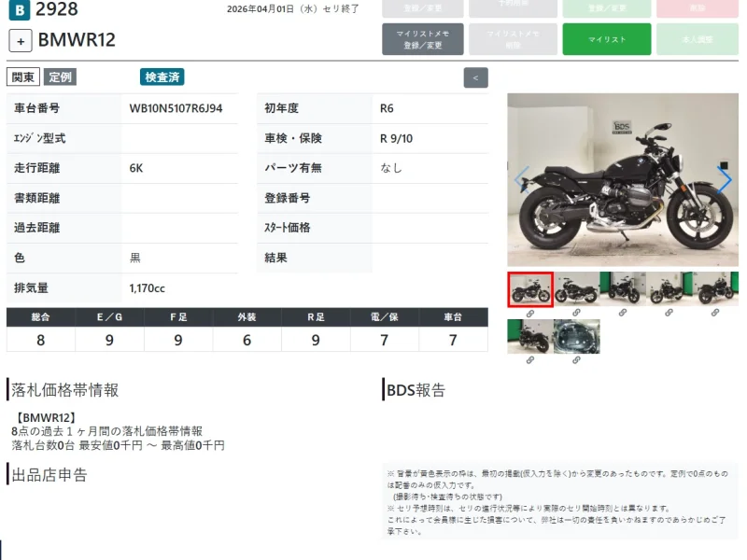Viewport: 747px width, 560px height.
Task: Click the greyed マイリストメモ 削除 button
Action: [513, 39]
